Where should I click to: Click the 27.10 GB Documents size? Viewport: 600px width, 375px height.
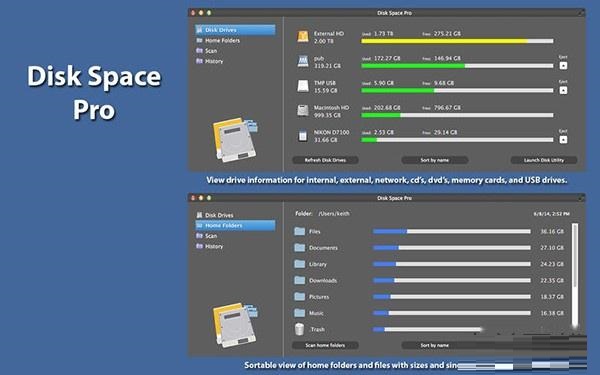point(552,248)
